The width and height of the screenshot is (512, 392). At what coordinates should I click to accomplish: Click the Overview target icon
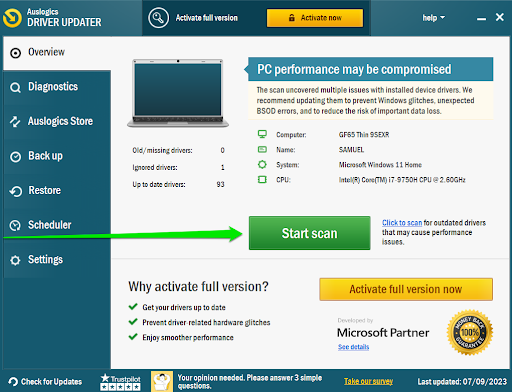(x=15, y=53)
